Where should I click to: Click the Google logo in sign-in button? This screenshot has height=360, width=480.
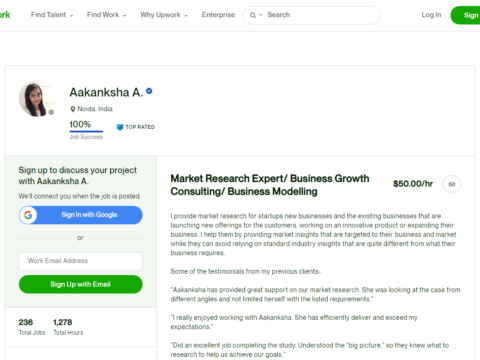click(x=28, y=215)
